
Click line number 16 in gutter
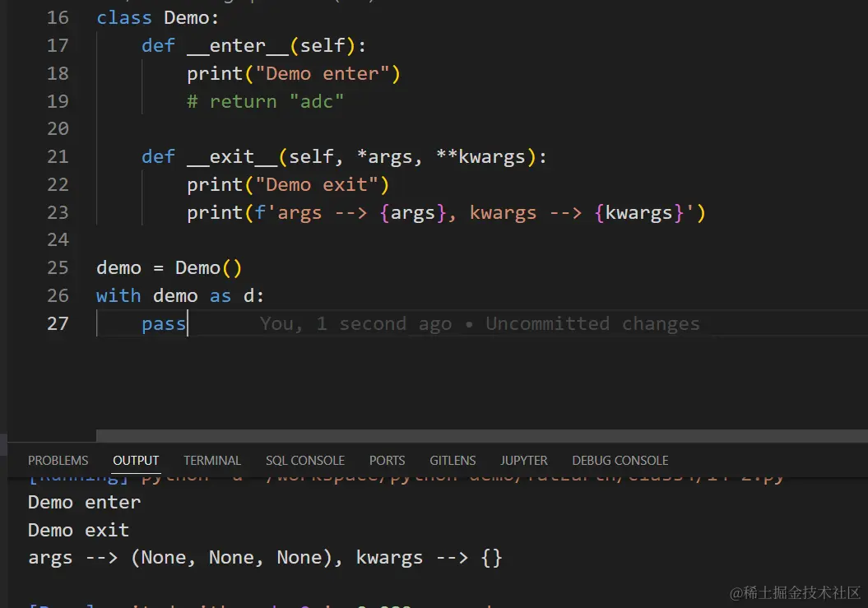58,18
